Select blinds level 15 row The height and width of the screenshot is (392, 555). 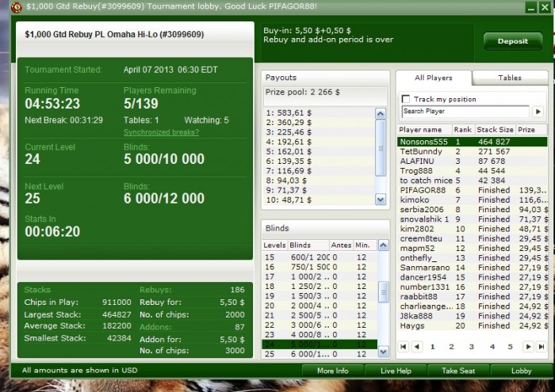pyautogui.click(x=320, y=257)
